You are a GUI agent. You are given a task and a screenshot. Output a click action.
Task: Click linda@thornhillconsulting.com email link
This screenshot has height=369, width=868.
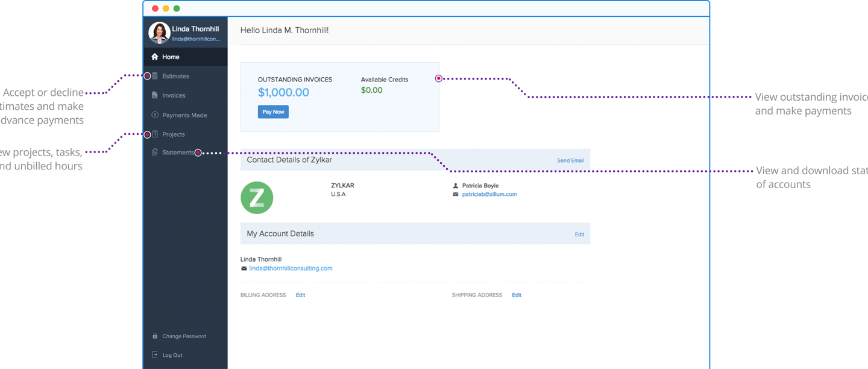pyautogui.click(x=291, y=268)
